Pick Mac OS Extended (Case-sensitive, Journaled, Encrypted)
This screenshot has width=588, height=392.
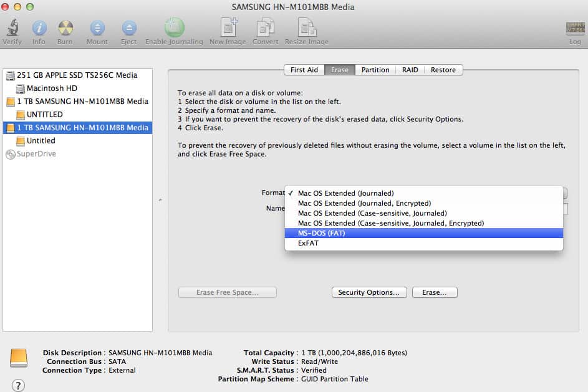pos(424,223)
